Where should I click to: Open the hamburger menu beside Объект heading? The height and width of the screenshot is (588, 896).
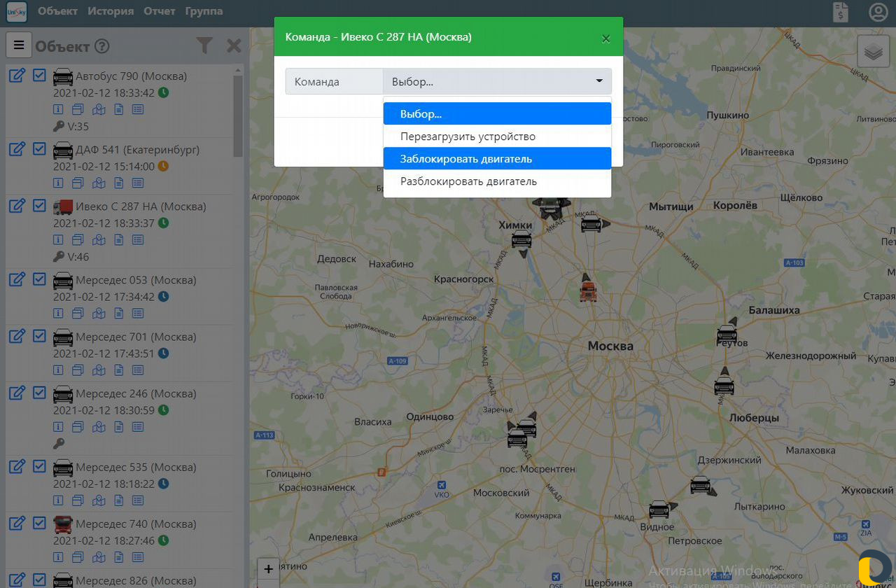(19, 46)
